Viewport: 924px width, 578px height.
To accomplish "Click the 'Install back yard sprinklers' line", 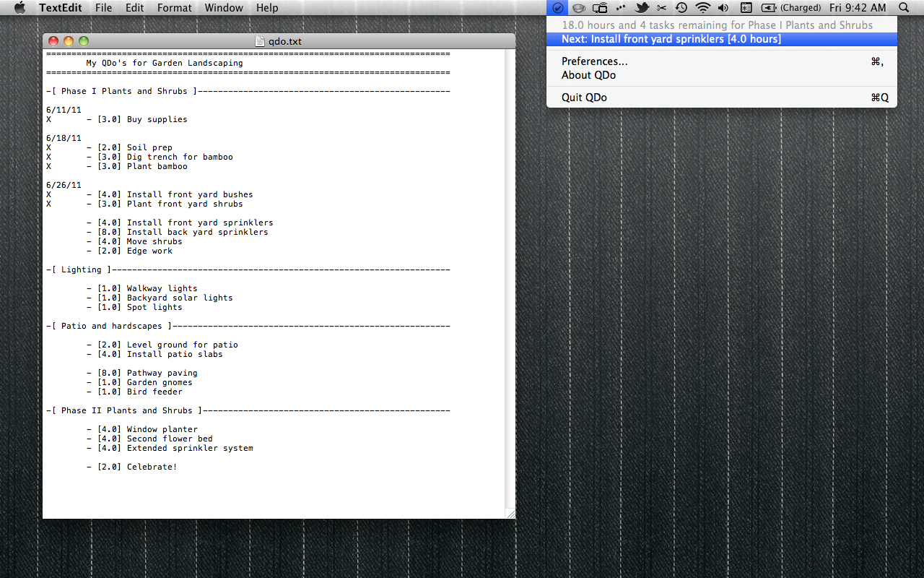I will [177, 232].
